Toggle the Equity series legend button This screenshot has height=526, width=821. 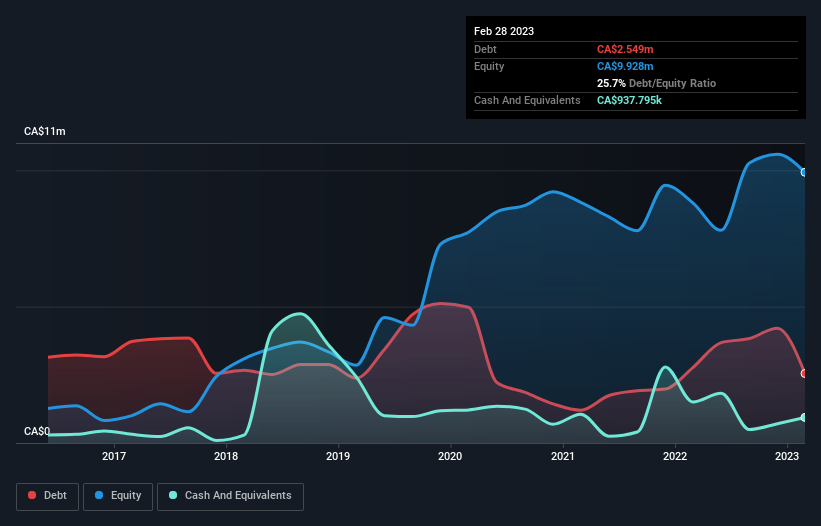tap(118, 496)
